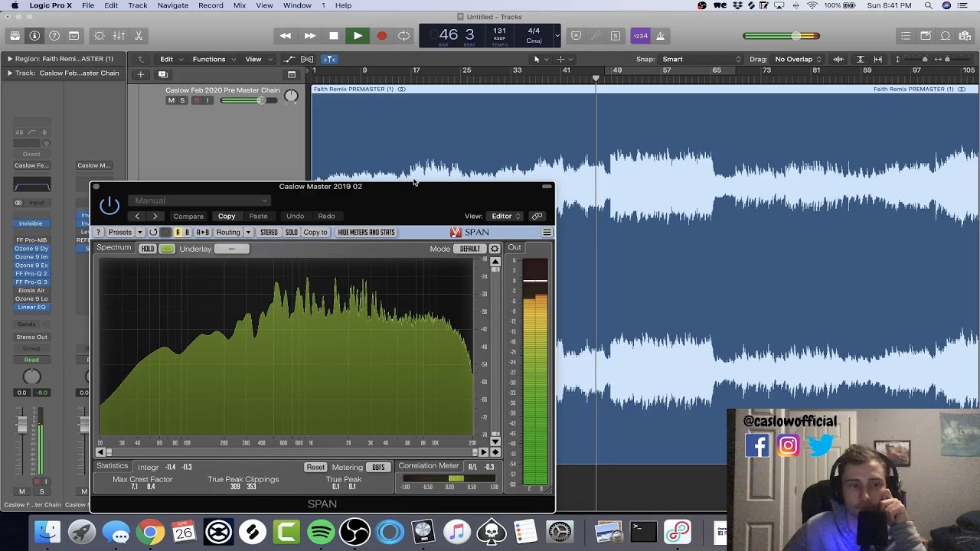Click Compare in plugin header
Image resolution: width=980 pixels, height=551 pixels.
(x=188, y=216)
